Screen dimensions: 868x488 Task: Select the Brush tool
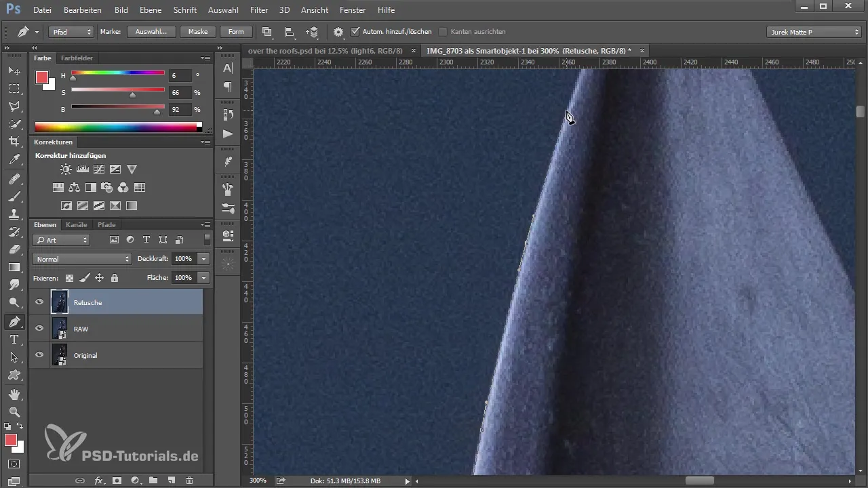click(14, 197)
